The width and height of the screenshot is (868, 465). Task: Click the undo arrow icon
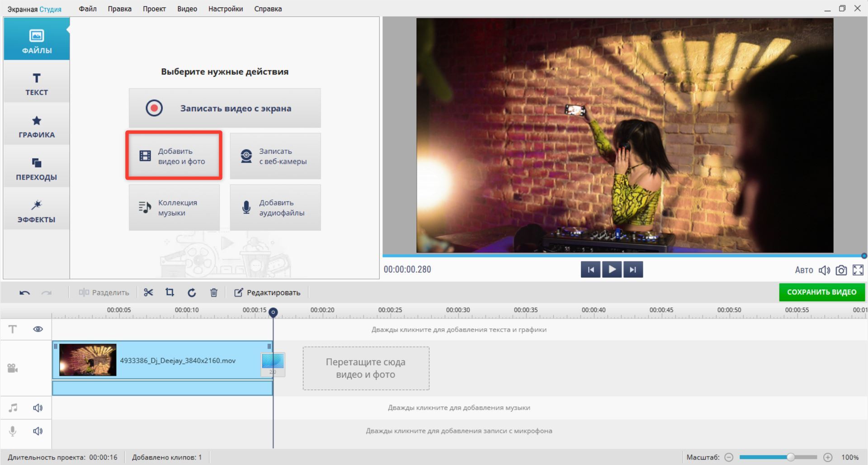coord(24,293)
